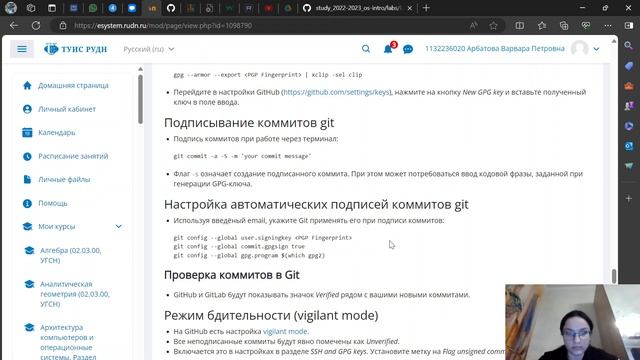640x360 pixels.
Task: Click the site lock icon
Action: click(x=62, y=25)
